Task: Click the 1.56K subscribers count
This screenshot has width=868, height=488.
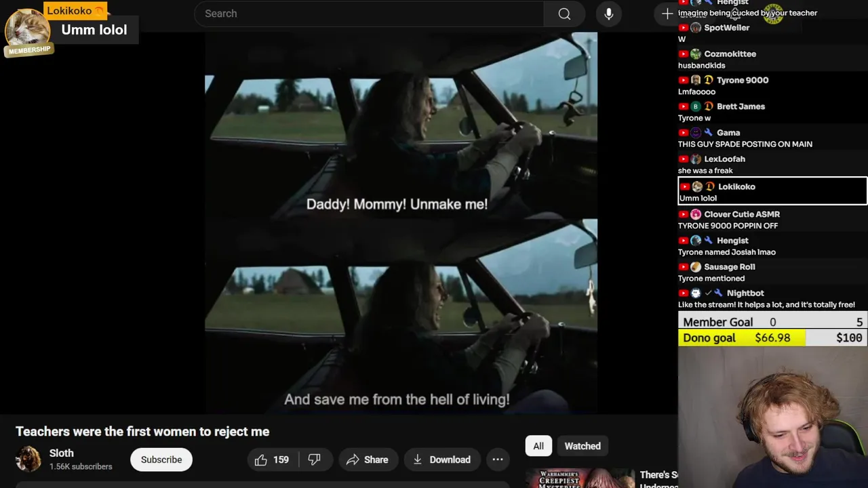Action: [81, 466]
